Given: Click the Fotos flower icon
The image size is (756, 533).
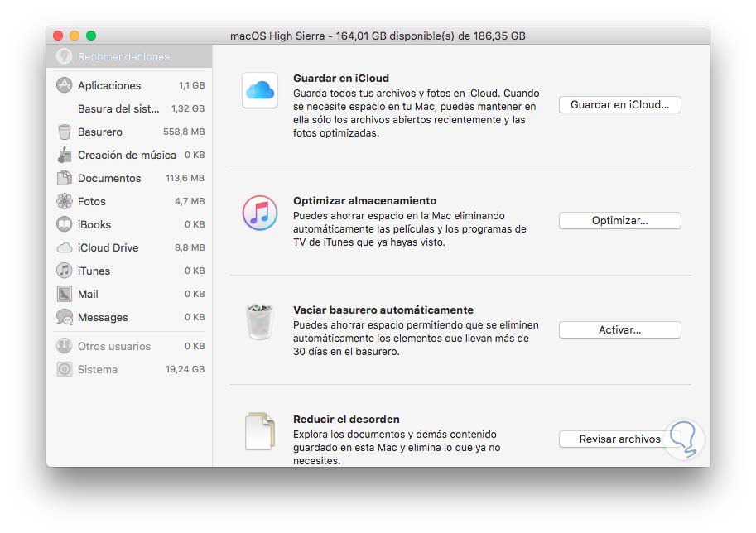Looking at the screenshot, I should coord(64,201).
